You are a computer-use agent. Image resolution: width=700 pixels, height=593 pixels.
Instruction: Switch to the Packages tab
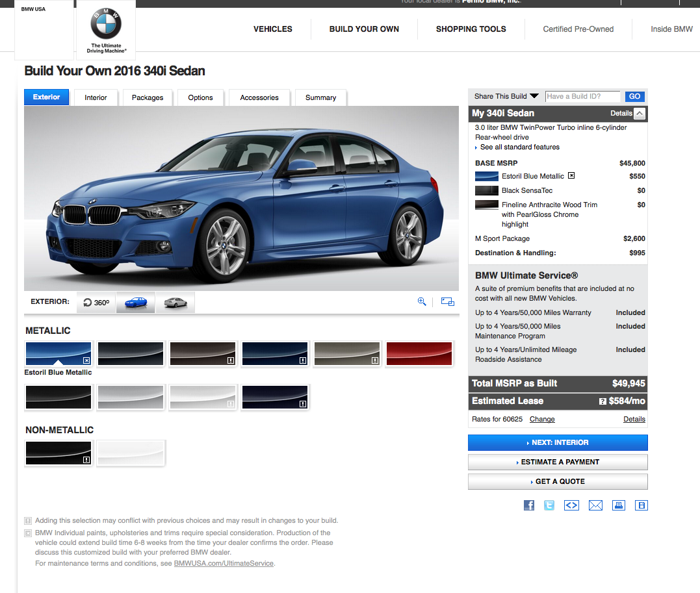point(148,97)
